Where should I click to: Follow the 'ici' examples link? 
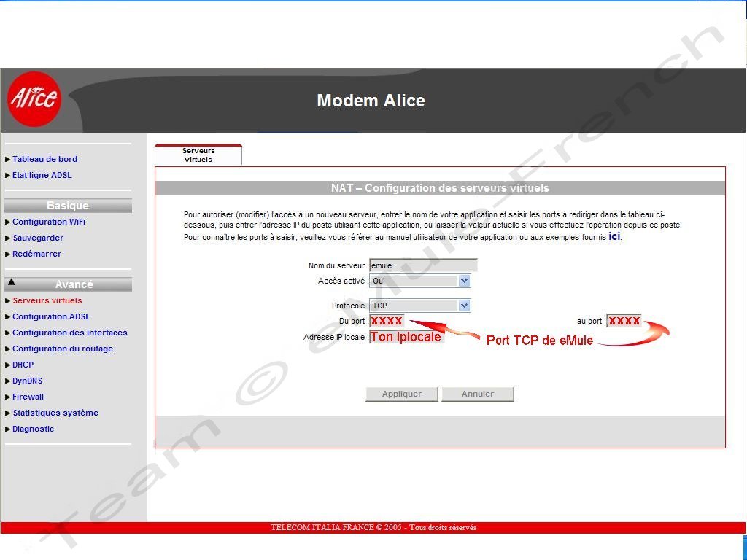click(x=614, y=236)
